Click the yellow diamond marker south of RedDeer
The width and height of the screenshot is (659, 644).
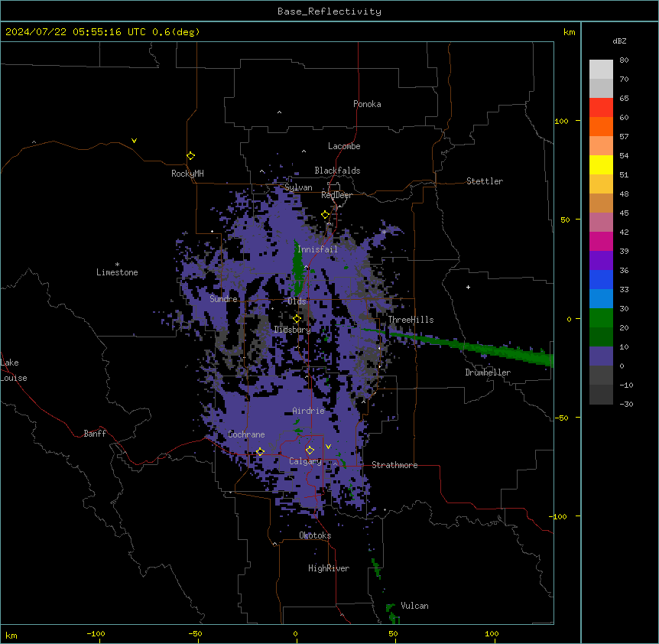326,215
